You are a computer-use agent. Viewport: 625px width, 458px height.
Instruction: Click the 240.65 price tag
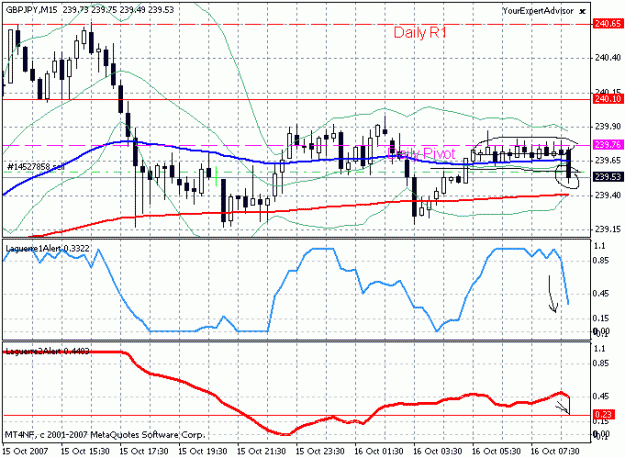[607, 24]
